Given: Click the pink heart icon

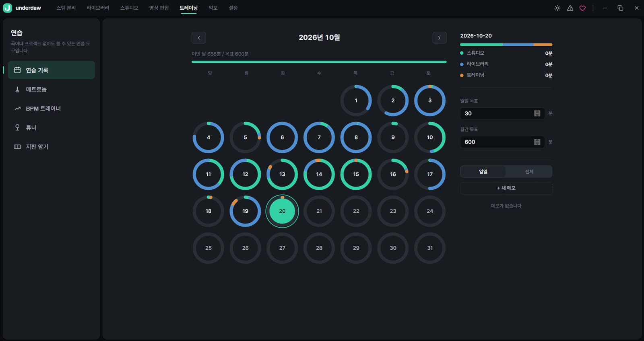Looking at the screenshot, I should [x=582, y=8].
